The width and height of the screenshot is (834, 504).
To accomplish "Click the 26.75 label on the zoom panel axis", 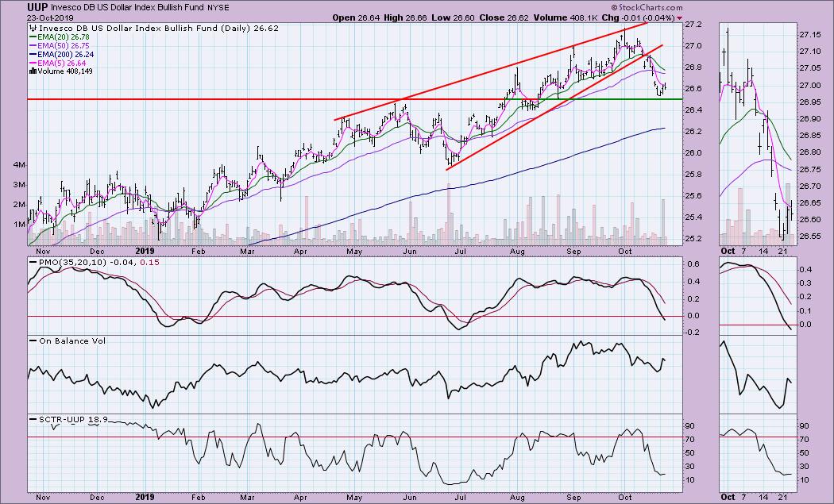I will 809,169.
